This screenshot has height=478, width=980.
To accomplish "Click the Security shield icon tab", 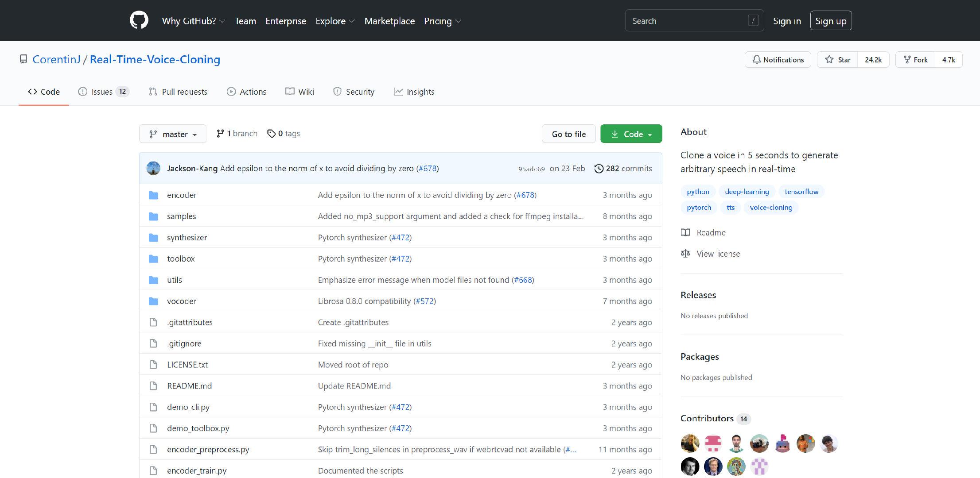I will [x=337, y=92].
